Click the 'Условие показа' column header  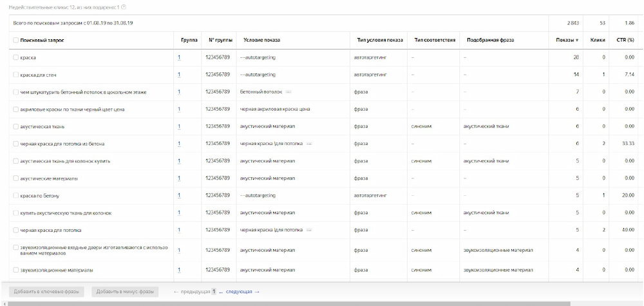[261, 40]
